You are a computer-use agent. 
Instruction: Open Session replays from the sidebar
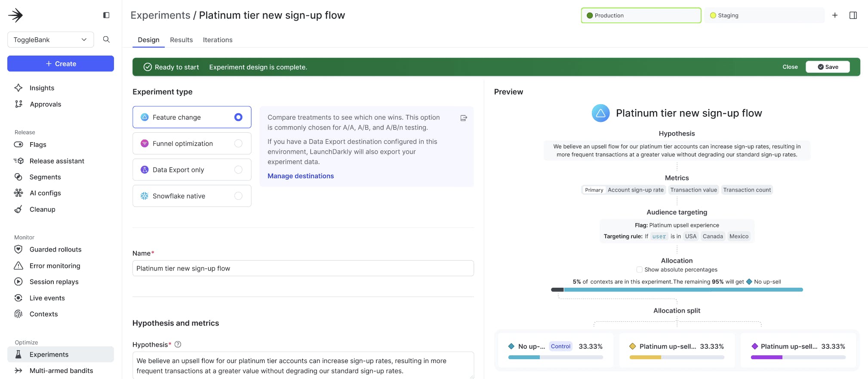[54, 282]
